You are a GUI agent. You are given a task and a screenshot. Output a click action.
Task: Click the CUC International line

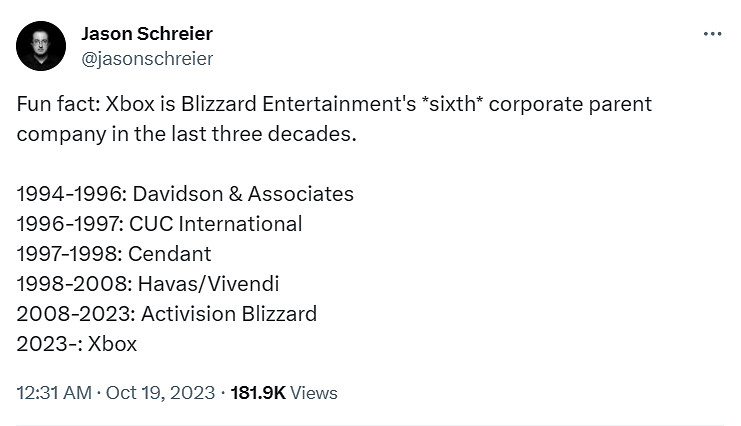pyautogui.click(x=159, y=223)
